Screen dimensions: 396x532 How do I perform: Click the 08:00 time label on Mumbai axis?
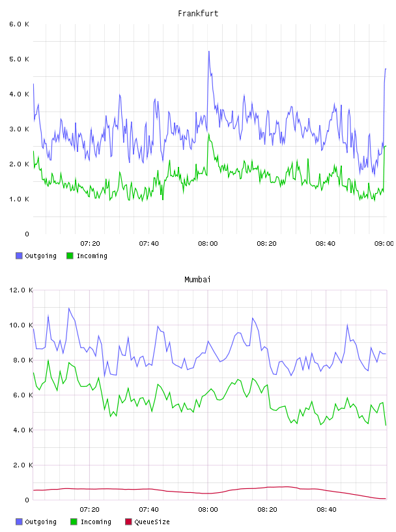(x=208, y=510)
